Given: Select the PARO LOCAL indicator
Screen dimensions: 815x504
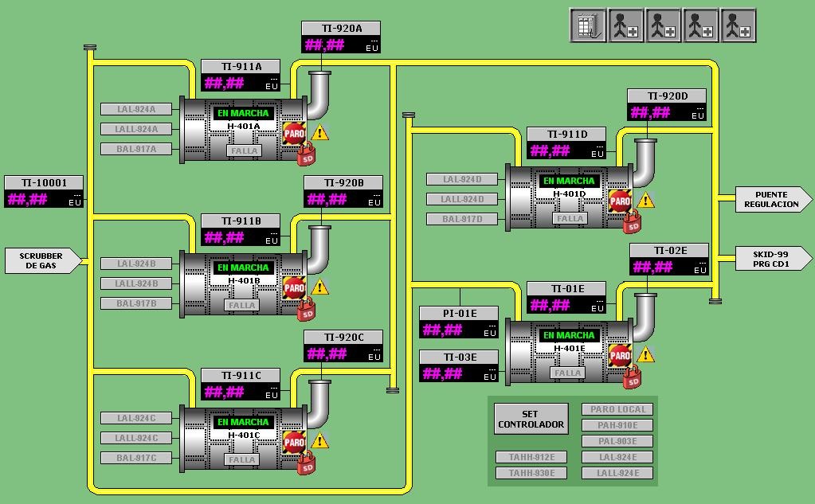Looking at the screenshot, I should [618, 409].
